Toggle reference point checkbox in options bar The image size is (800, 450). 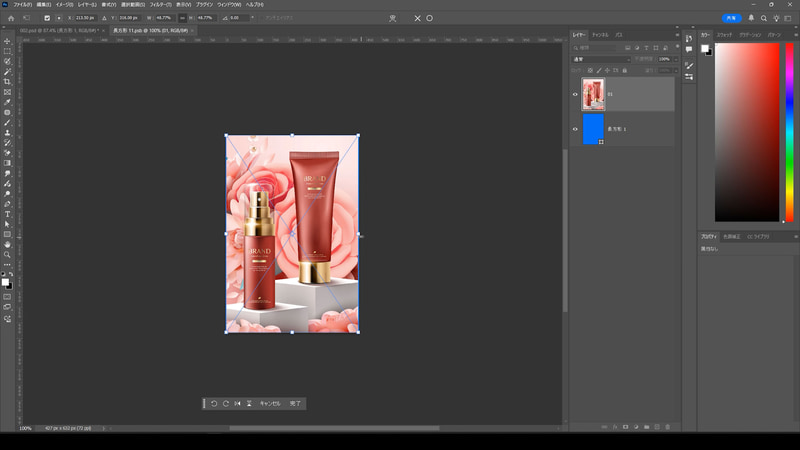[x=47, y=18]
